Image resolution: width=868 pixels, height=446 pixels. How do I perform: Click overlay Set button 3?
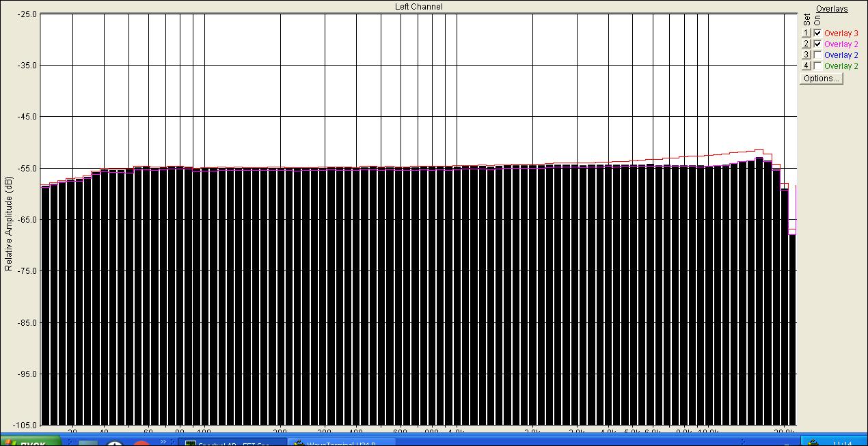pos(806,55)
